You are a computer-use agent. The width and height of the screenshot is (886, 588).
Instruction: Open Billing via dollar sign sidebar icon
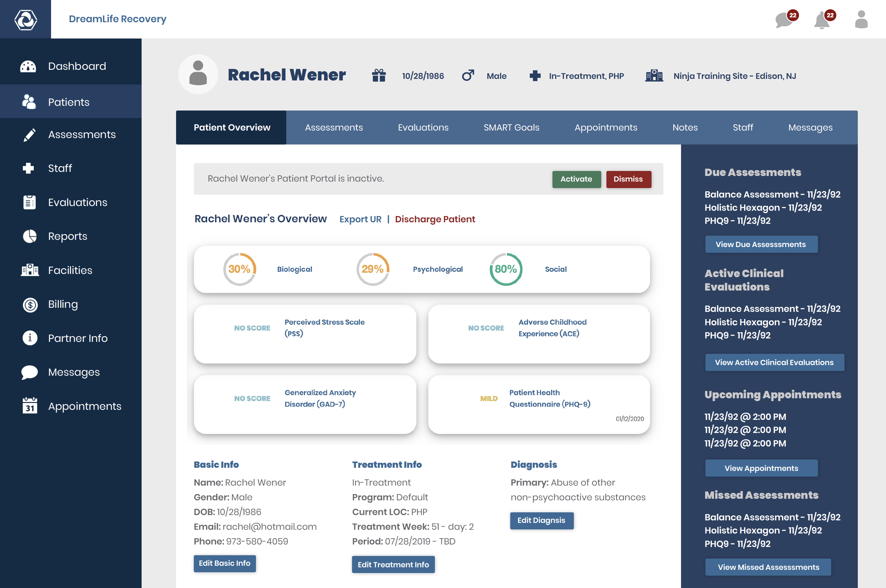click(x=30, y=305)
